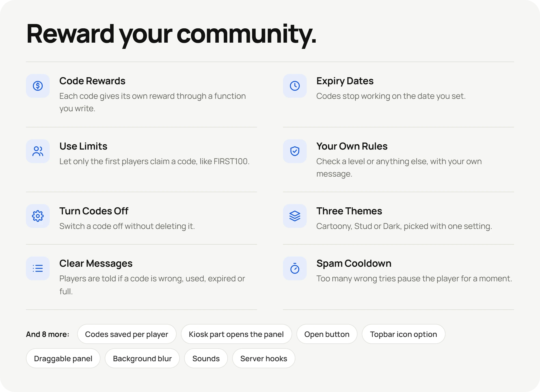Click the Server hooks pill
This screenshot has width=540, height=392.
(264, 359)
